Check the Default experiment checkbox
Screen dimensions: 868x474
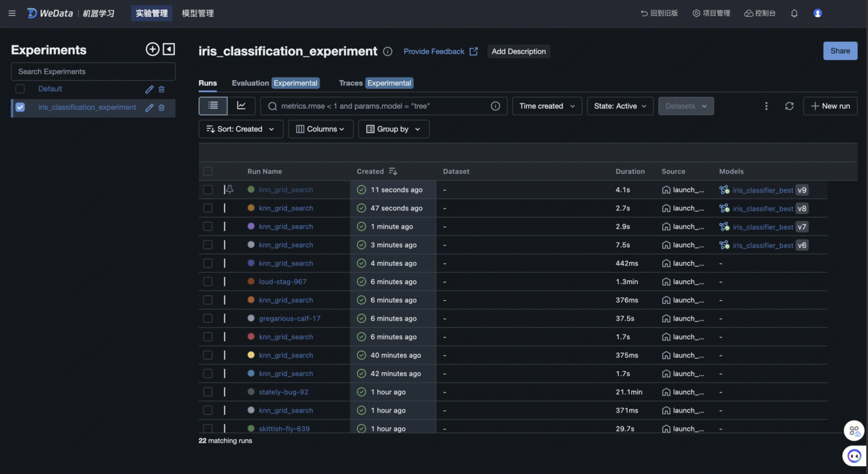pyautogui.click(x=20, y=89)
